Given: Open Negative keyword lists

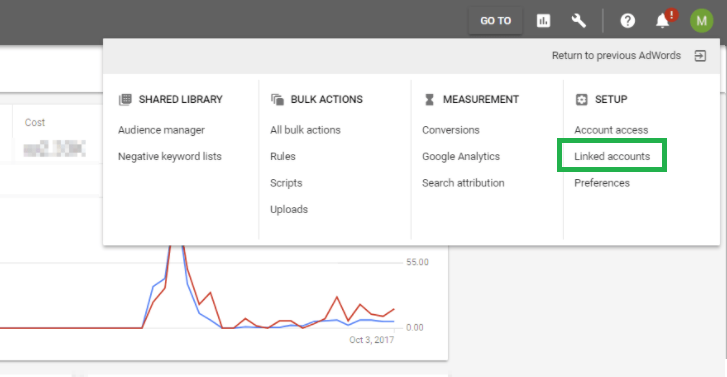Looking at the screenshot, I should (170, 156).
